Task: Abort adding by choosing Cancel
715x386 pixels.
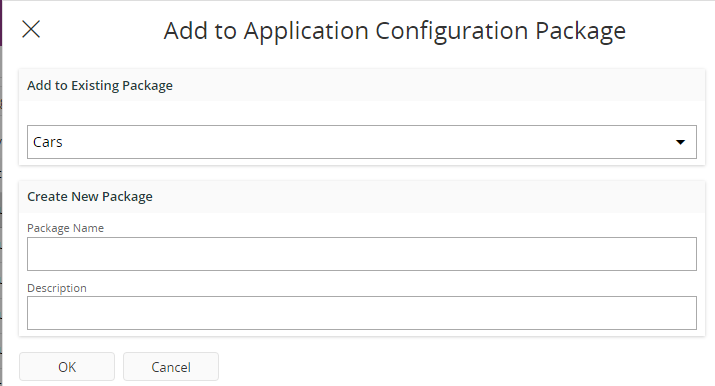Action: 171,367
